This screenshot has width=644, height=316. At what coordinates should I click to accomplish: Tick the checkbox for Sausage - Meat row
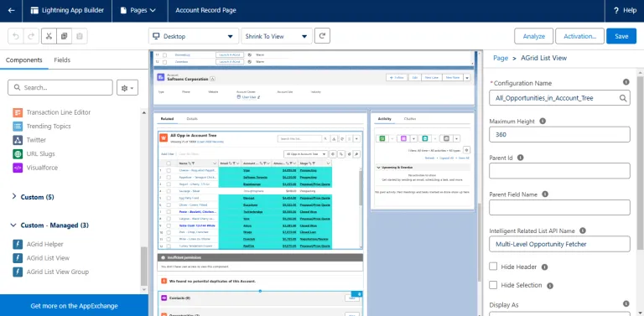pyautogui.click(x=169, y=191)
